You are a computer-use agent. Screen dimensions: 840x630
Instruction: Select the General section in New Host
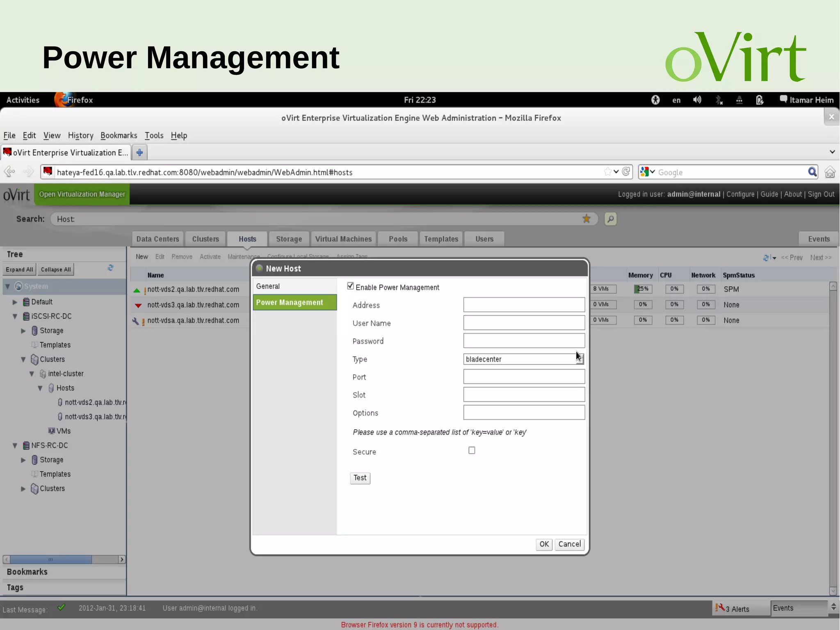click(294, 286)
